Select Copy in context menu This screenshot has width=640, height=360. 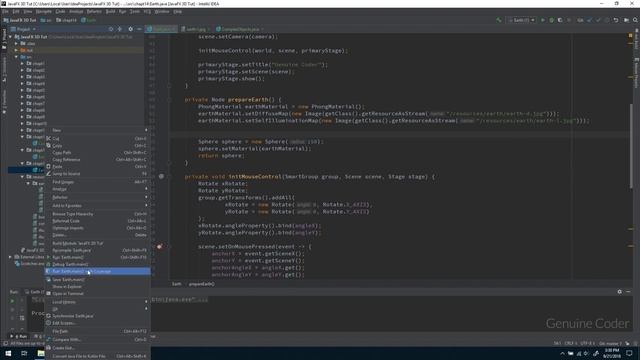(x=98, y=145)
